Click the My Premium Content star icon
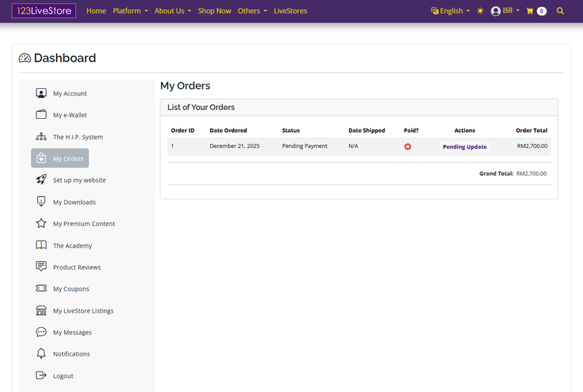Screen dimensions: 583x392 [41, 224]
